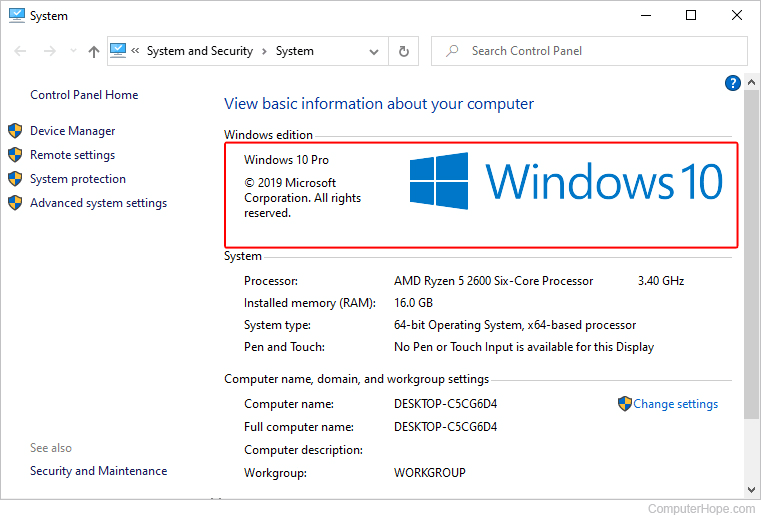Viewport: 761px width, 520px height.
Task: Click the shield icon beside System protection
Action: pos(15,179)
